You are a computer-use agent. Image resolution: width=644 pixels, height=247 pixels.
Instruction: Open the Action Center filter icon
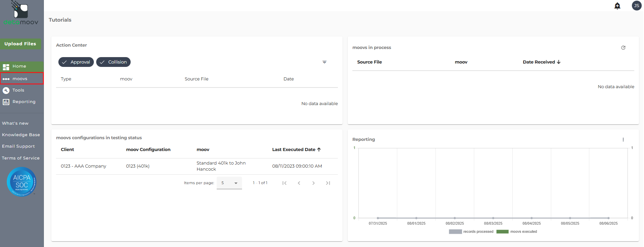coord(324,62)
